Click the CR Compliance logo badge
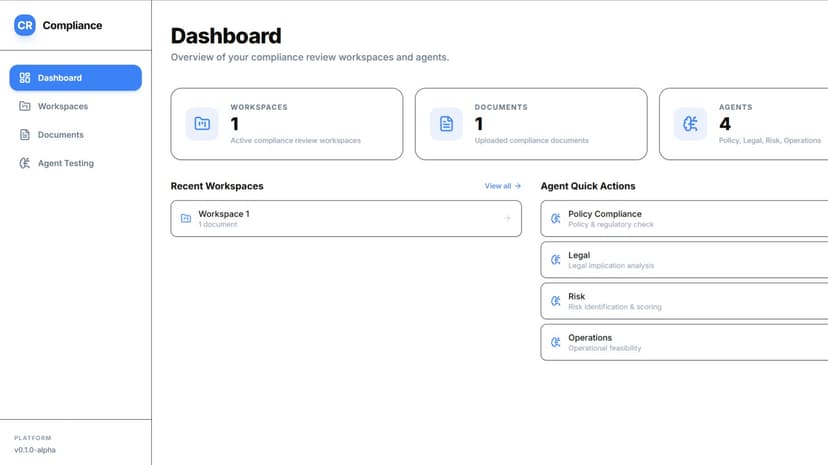Viewport: 828px width, 465px height. pyautogui.click(x=24, y=25)
